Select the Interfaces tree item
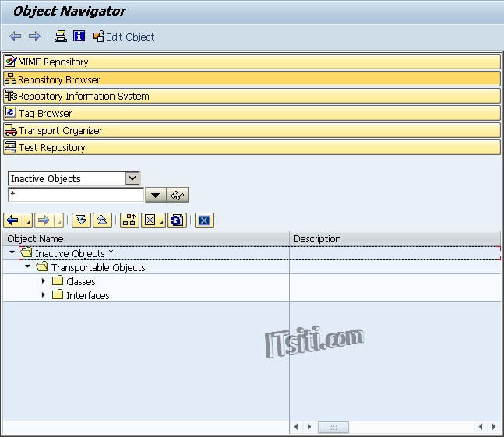 coord(88,296)
